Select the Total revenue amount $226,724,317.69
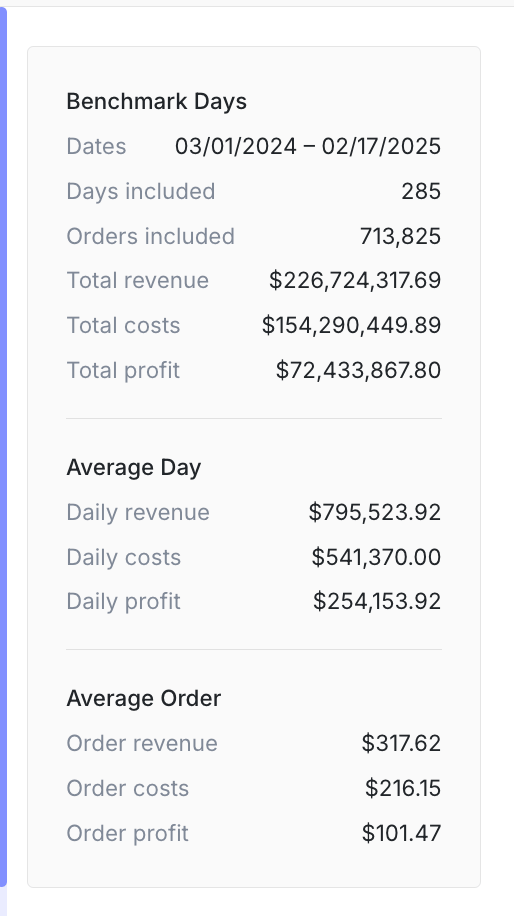The image size is (514, 916). [355, 281]
